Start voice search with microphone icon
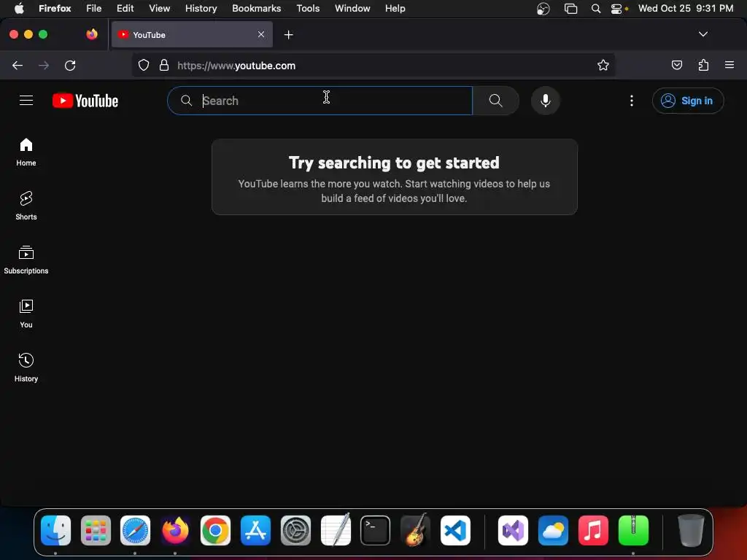The image size is (747, 560). click(x=545, y=101)
